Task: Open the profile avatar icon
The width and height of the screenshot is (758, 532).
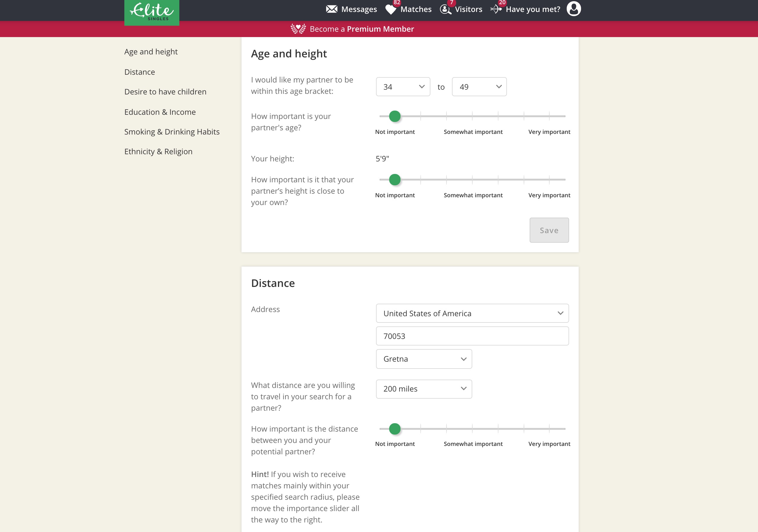Action: coord(574,9)
